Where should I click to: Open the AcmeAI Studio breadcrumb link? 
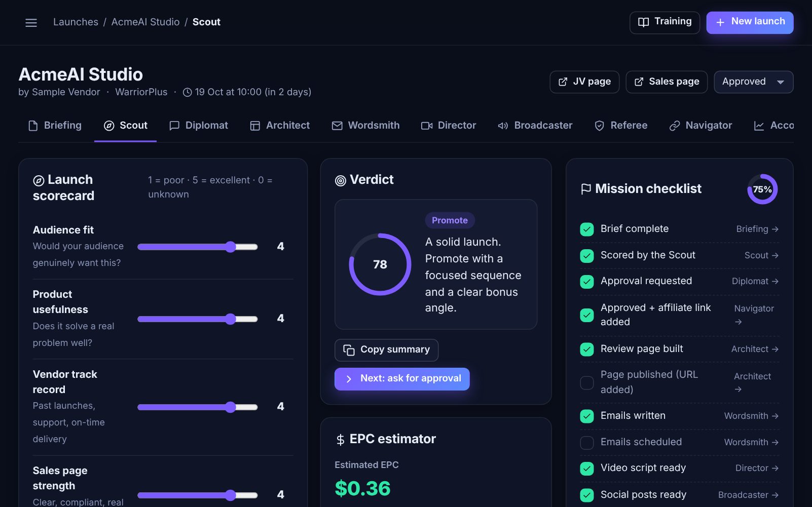point(145,22)
